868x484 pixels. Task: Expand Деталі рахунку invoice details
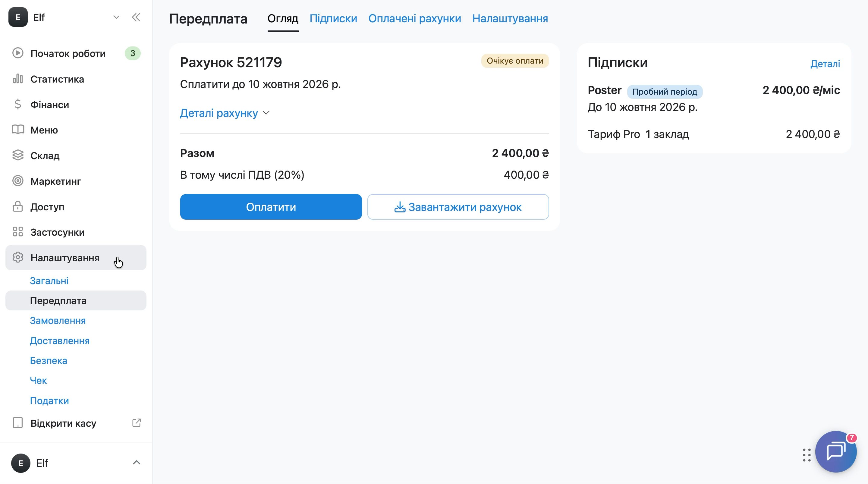tap(225, 113)
